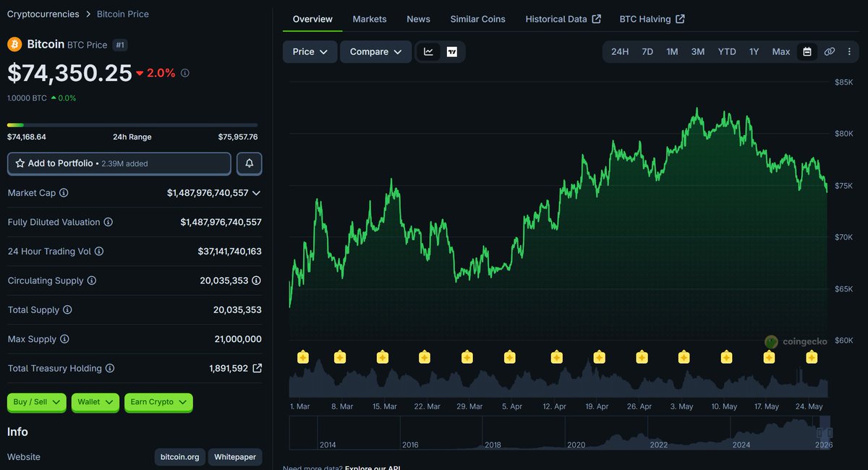Image resolution: width=868 pixels, height=470 pixels.
Task: Click the #1 rank badge
Action: [120, 45]
